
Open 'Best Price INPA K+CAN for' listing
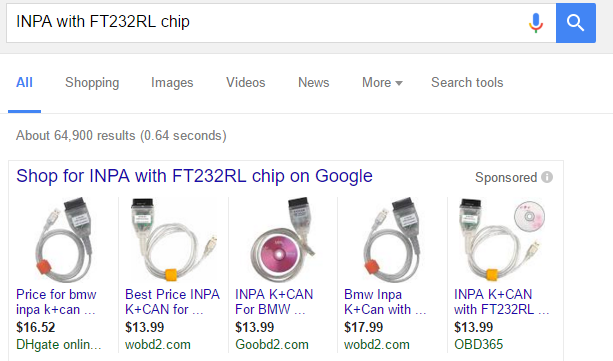(x=172, y=302)
